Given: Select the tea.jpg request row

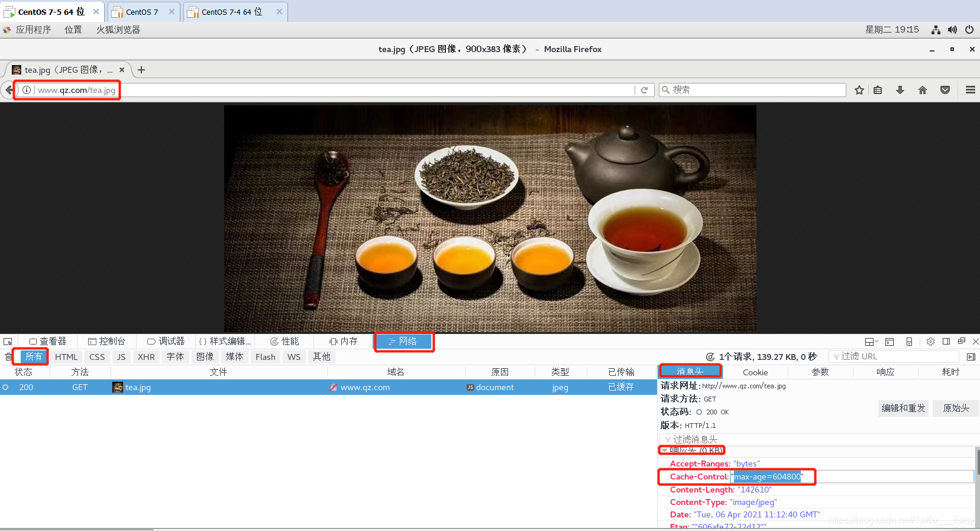Looking at the screenshot, I should coord(328,387).
